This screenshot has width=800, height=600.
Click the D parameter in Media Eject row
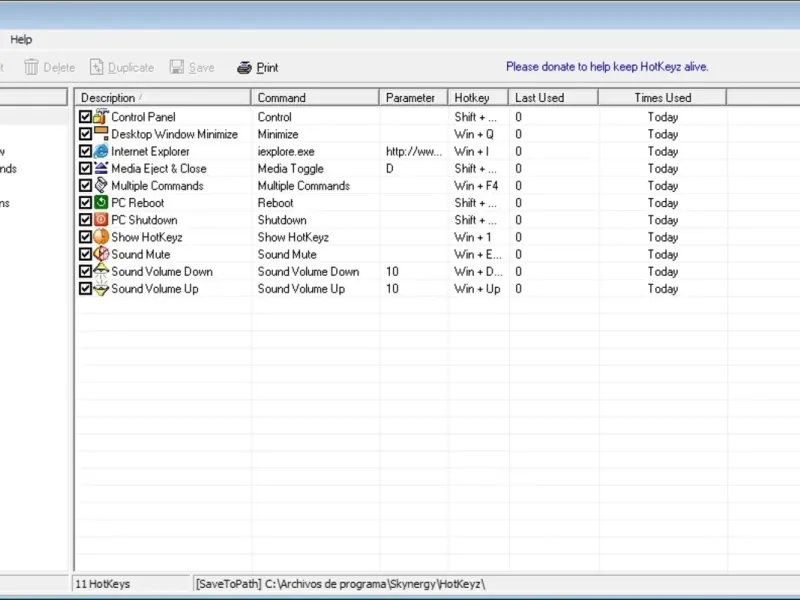point(390,168)
